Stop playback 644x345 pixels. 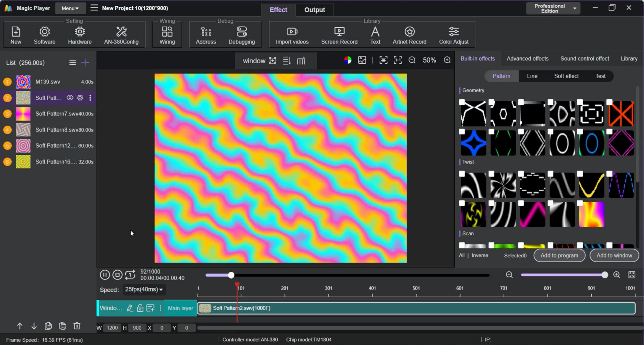coord(117,275)
